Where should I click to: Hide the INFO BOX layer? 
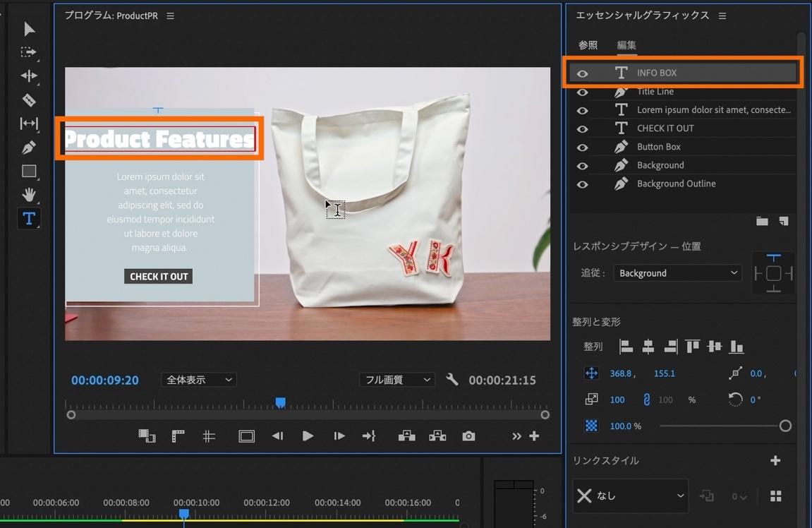(582, 73)
